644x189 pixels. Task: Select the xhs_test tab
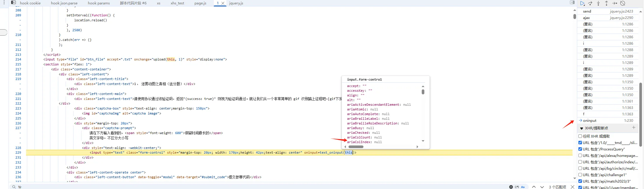(177, 3)
